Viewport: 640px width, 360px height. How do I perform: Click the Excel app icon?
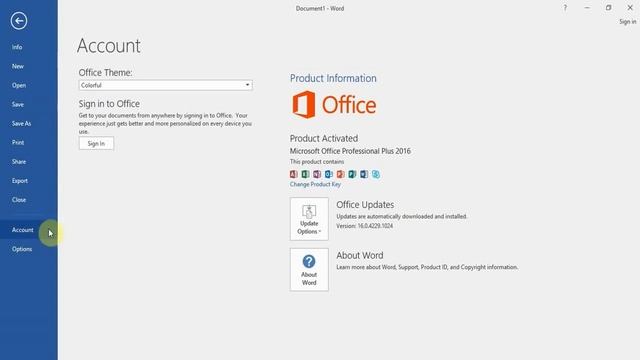click(305, 174)
